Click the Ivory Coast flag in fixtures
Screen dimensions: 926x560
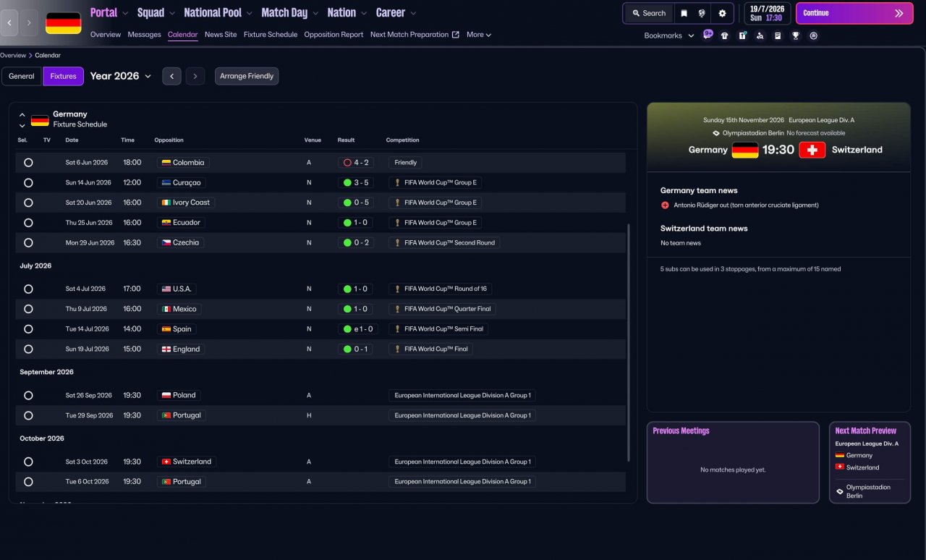(166, 203)
